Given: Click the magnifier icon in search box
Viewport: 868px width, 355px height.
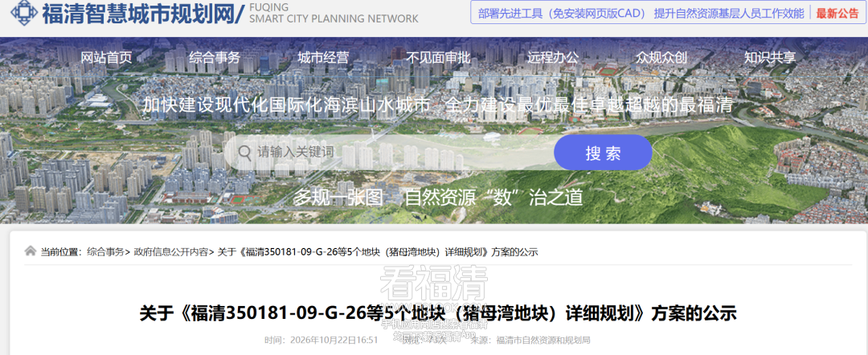Looking at the screenshot, I should coord(244,152).
